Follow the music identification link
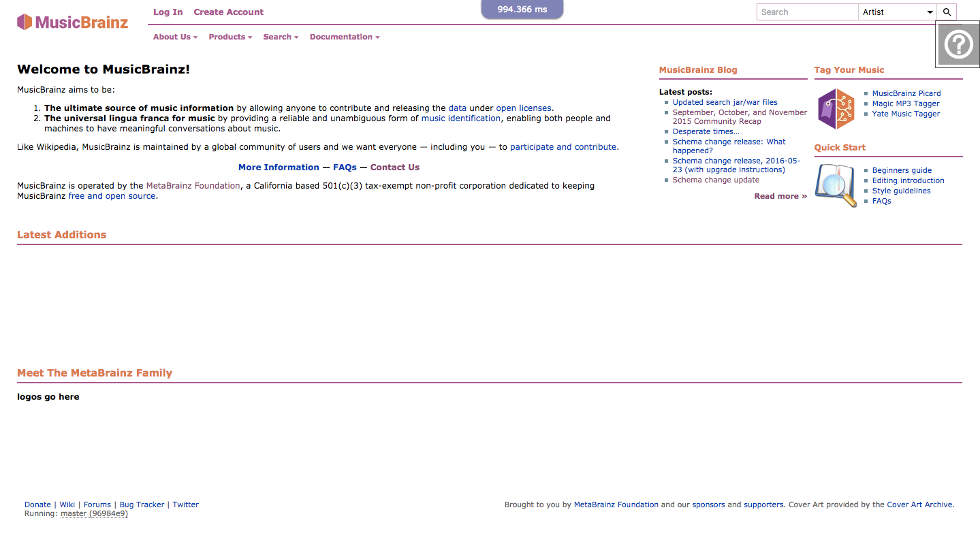This screenshot has height=544, width=980. pyautogui.click(x=461, y=118)
